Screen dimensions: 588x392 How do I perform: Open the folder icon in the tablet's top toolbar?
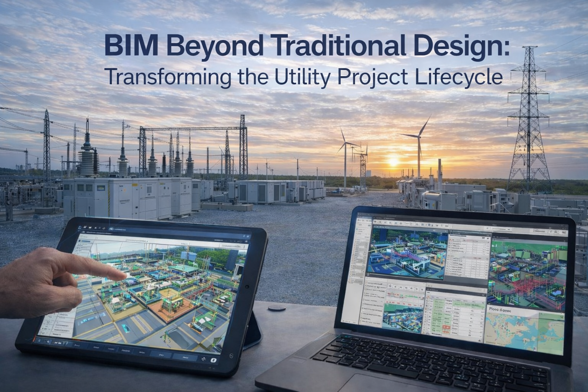click(x=90, y=227)
